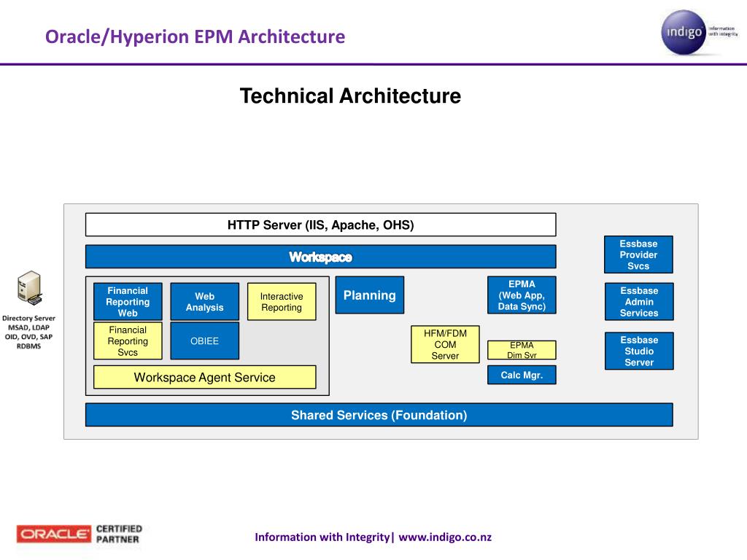
Task: Click the 'OID, OVD, SAP' text line
Action: click(x=28, y=337)
